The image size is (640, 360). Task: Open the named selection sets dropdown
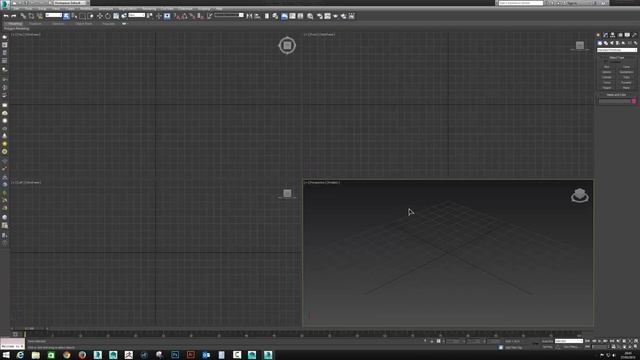pyautogui.click(x=229, y=15)
